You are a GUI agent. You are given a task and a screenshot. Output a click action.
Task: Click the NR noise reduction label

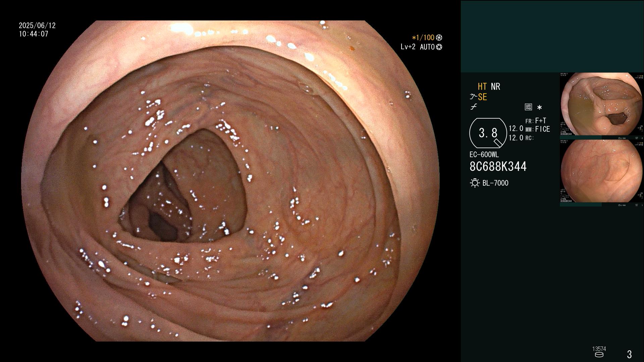click(495, 86)
